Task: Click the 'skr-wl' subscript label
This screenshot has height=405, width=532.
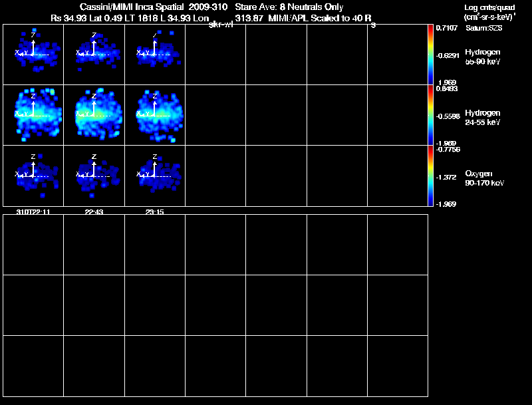Action: (221, 25)
